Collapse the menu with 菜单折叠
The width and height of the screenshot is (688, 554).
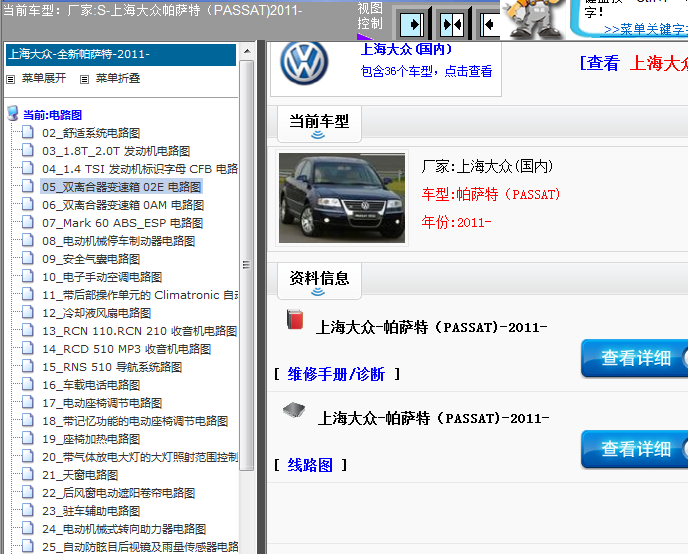[x=118, y=79]
